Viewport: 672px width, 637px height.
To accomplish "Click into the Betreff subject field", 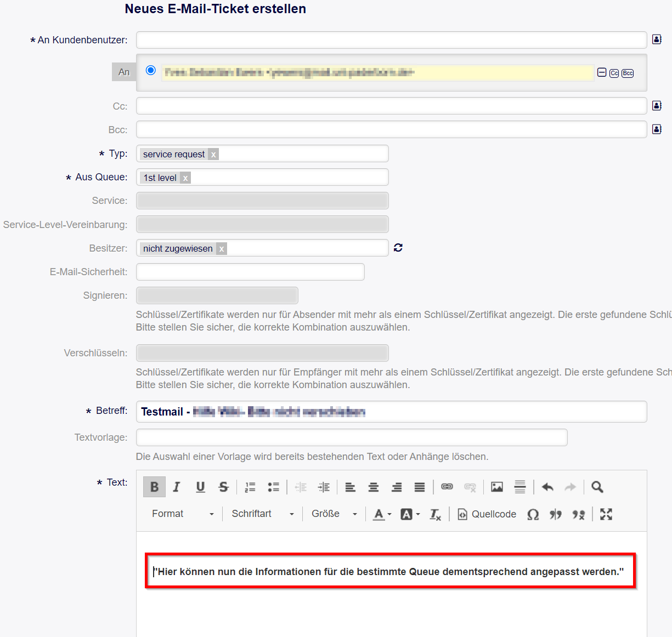I will pos(494,412).
